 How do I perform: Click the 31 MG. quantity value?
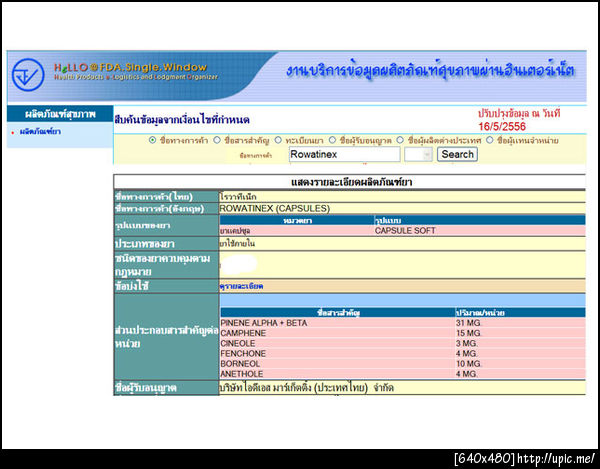468,323
